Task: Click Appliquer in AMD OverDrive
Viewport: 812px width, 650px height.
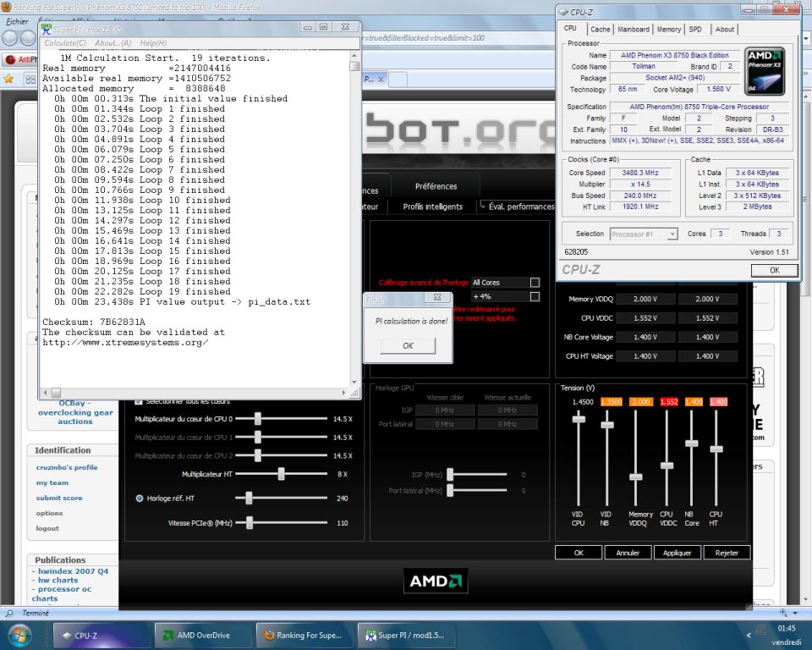Action: point(677,553)
